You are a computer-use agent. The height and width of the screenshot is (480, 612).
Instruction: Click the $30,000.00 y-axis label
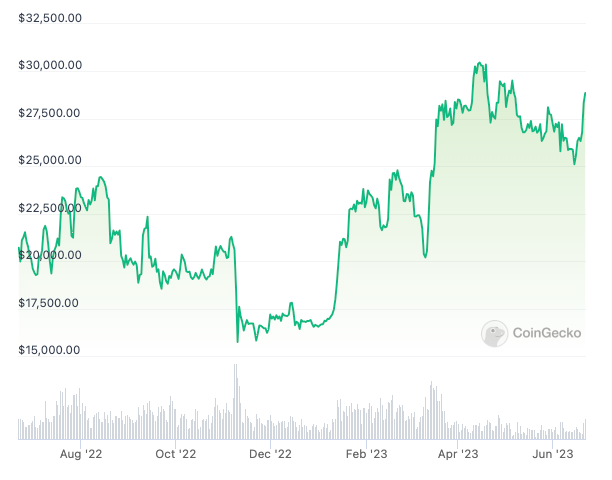pos(50,66)
